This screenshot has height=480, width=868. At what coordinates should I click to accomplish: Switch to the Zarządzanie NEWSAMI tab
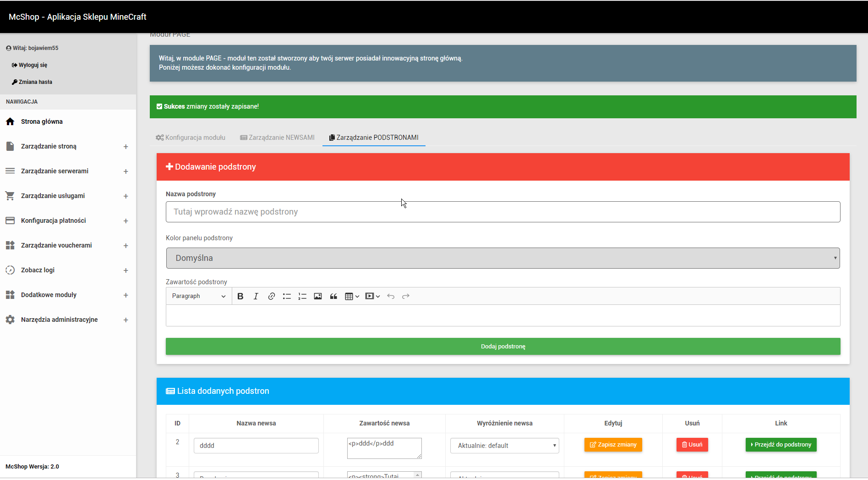pos(278,138)
